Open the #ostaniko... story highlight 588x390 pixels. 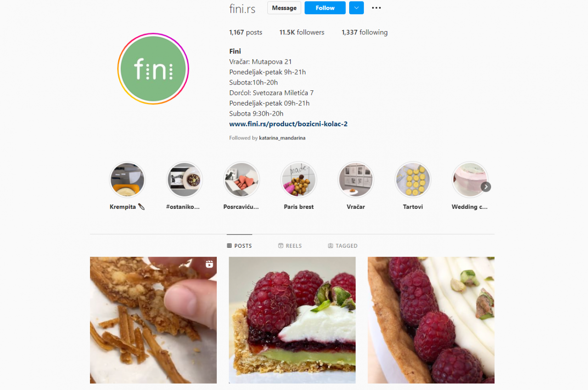pos(184,180)
